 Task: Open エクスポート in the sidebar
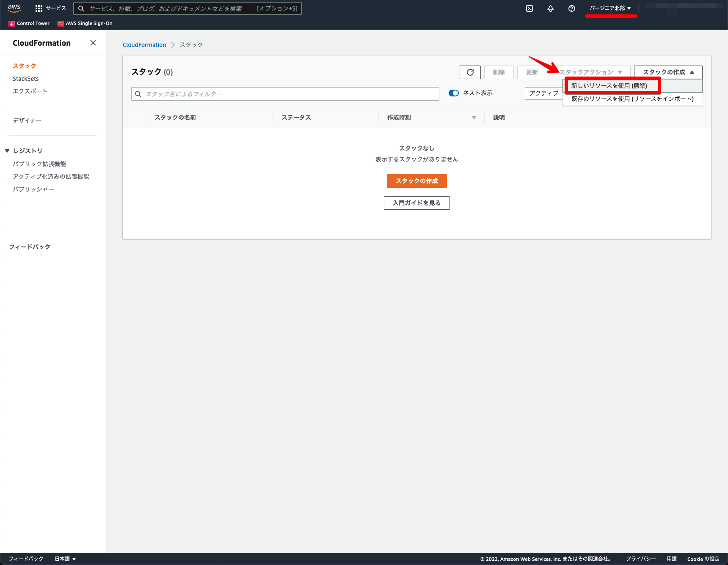(30, 91)
